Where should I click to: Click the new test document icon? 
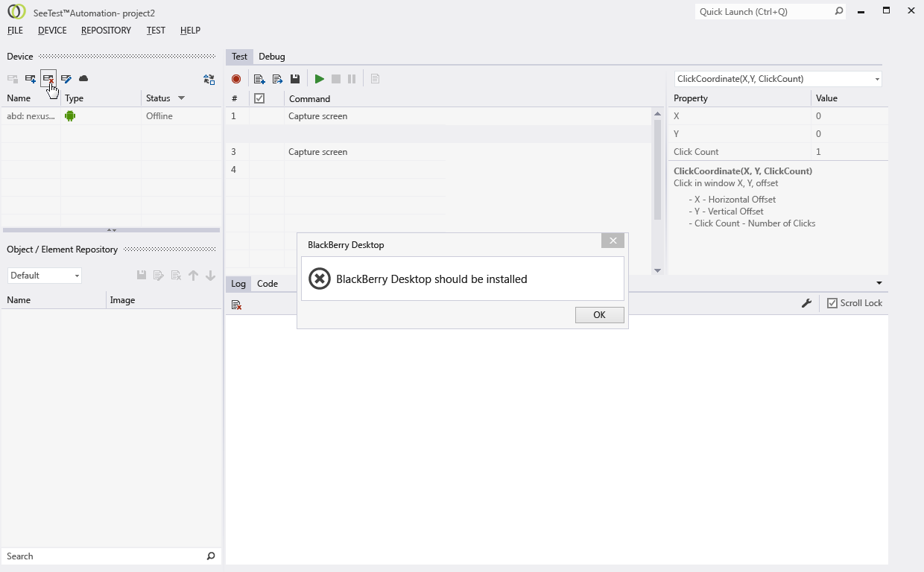click(259, 79)
